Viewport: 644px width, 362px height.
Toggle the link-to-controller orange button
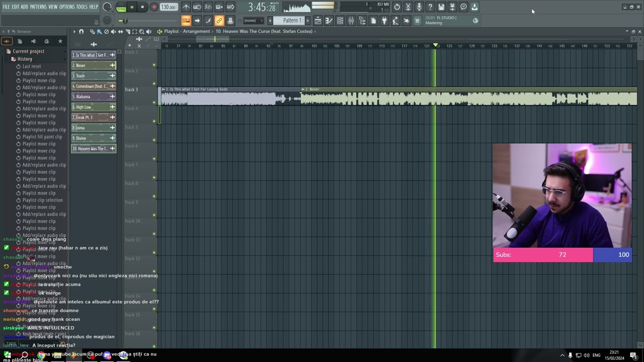(219, 21)
